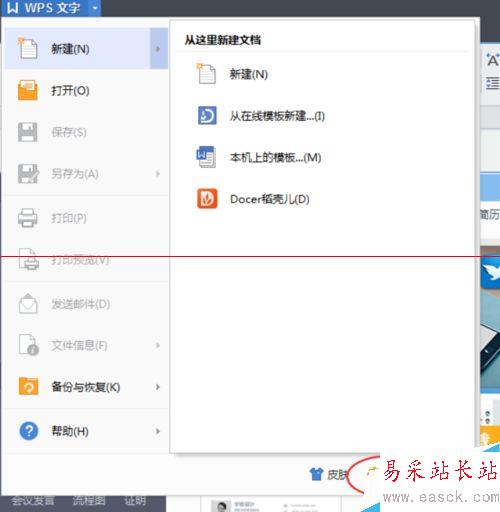Click the 从这里新建文档 heading text

click(x=223, y=40)
